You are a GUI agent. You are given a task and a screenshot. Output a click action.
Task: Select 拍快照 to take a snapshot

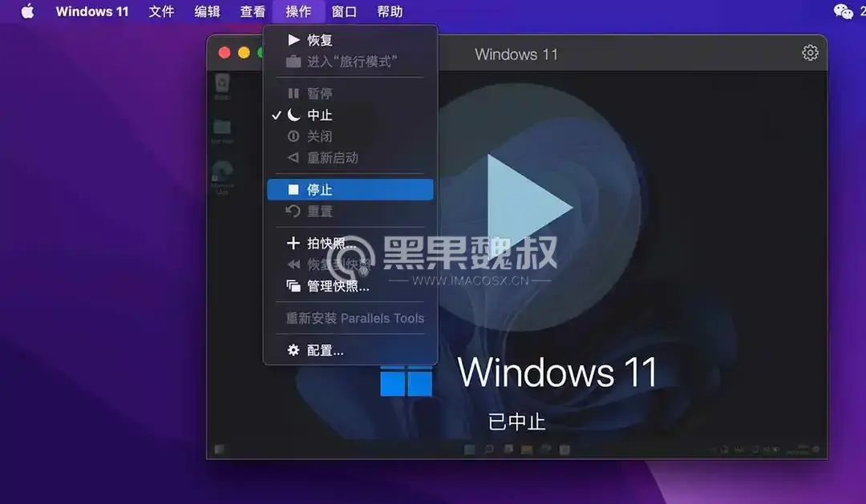tap(323, 244)
